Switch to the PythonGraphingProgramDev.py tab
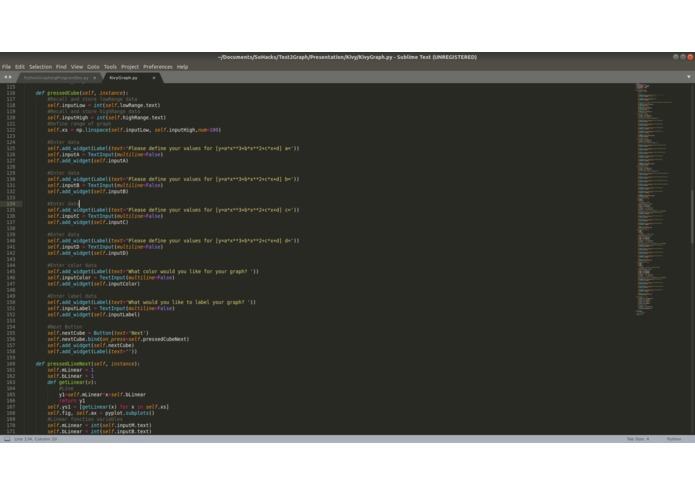Image resolution: width=695 pixels, height=494 pixels. click(x=56, y=78)
